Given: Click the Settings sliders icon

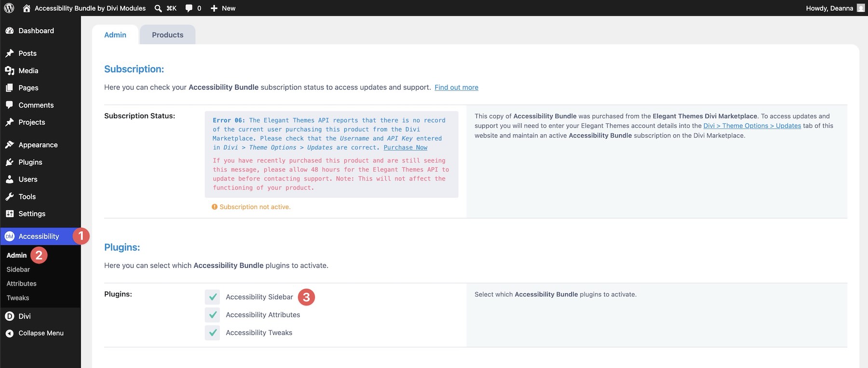Looking at the screenshot, I should coord(10,214).
